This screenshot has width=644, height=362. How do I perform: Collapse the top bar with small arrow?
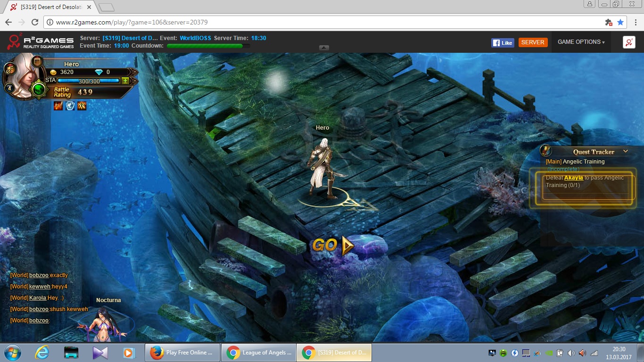point(324,48)
